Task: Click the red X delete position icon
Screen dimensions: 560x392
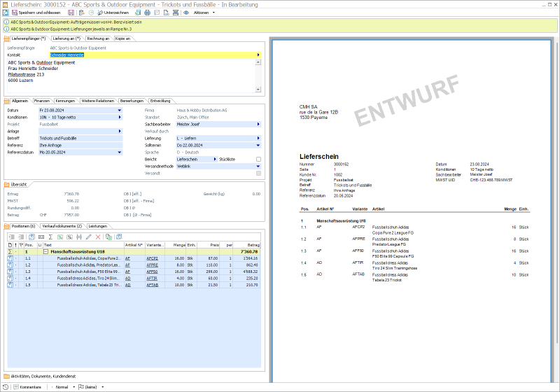Action: click(x=98, y=237)
